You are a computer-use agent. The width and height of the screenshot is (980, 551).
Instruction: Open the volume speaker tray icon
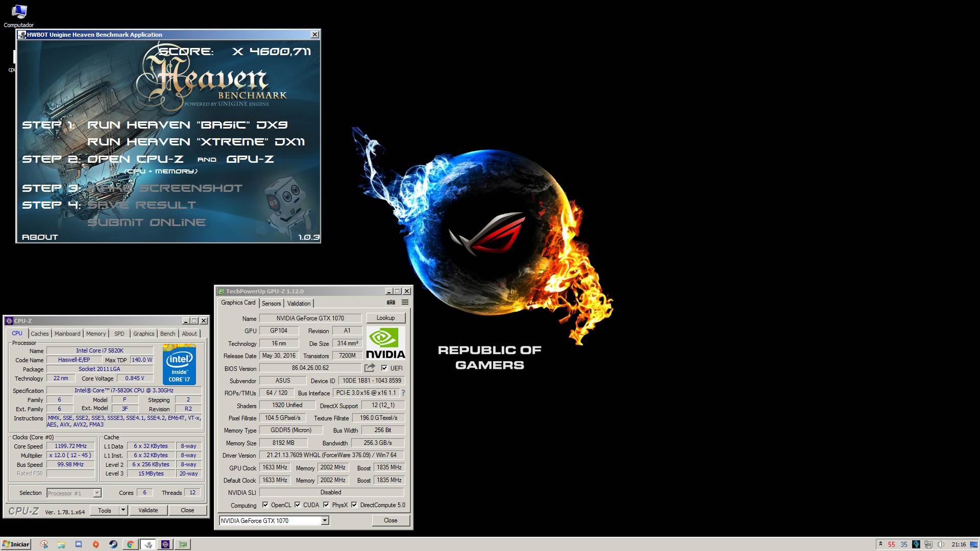pyautogui.click(x=941, y=544)
